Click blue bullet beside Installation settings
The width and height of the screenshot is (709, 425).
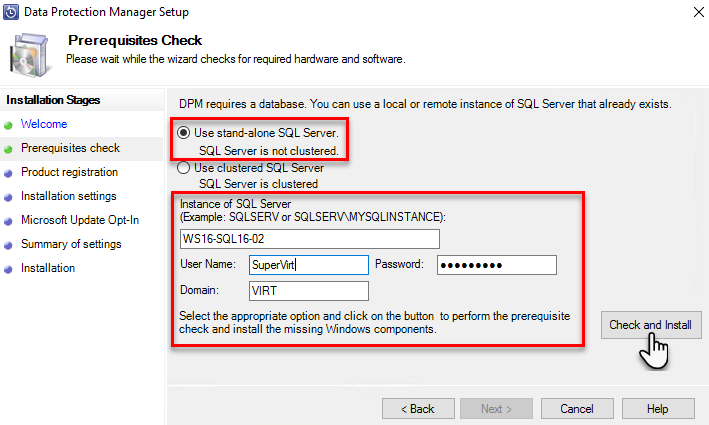[8, 197]
